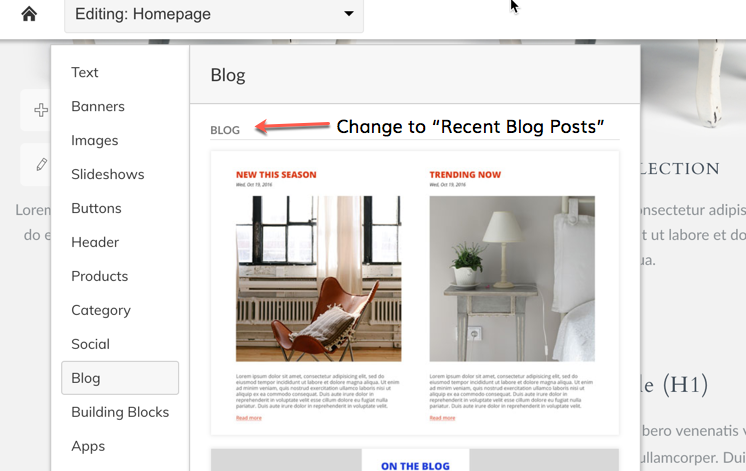Open the Editing: Homepage dropdown
This screenshot has height=471, width=746.
tap(214, 15)
